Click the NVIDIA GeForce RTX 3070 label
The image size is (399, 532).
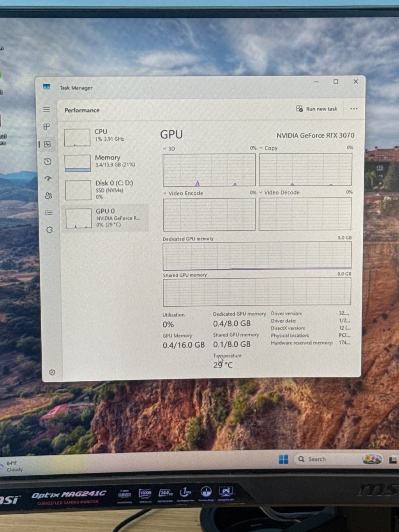pyautogui.click(x=316, y=135)
